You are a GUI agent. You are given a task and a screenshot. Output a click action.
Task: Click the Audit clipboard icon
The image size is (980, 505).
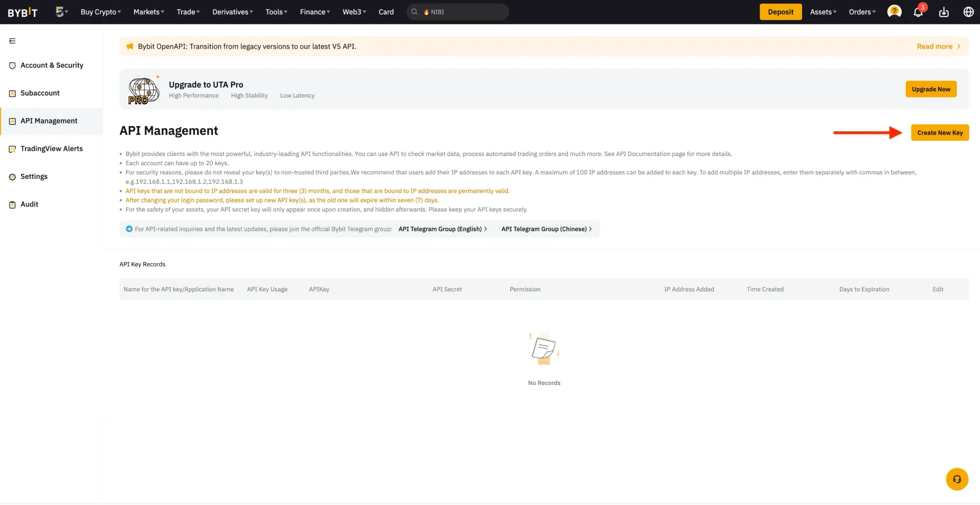tap(12, 205)
